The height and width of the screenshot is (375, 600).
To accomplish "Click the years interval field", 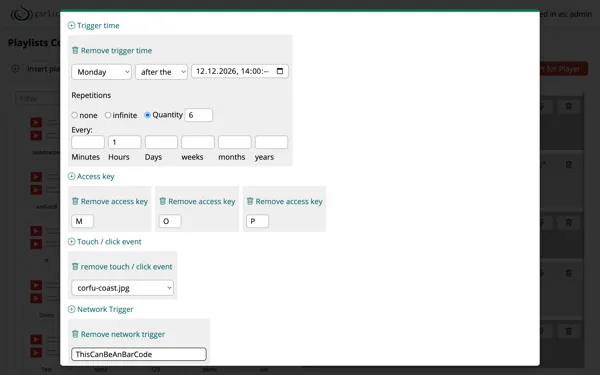I will coord(271,142).
